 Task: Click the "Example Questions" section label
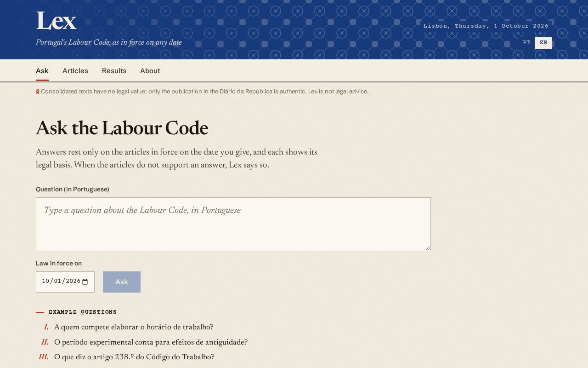pos(83,312)
